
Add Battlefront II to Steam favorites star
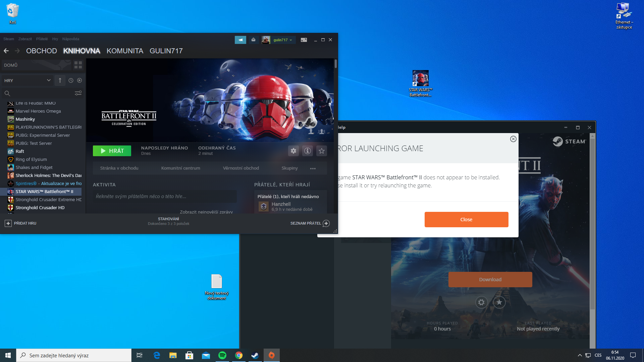pyautogui.click(x=322, y=151)
